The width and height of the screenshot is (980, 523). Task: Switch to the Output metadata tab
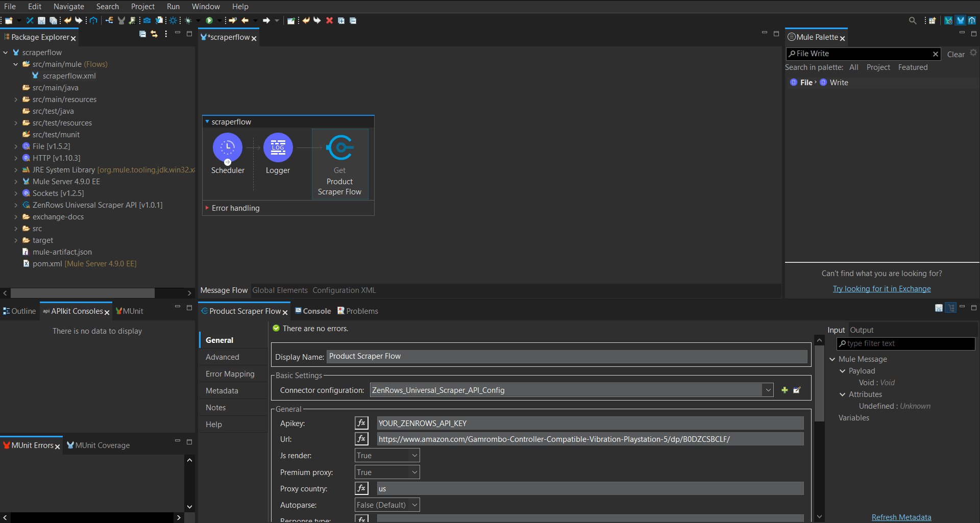[862, 330]
